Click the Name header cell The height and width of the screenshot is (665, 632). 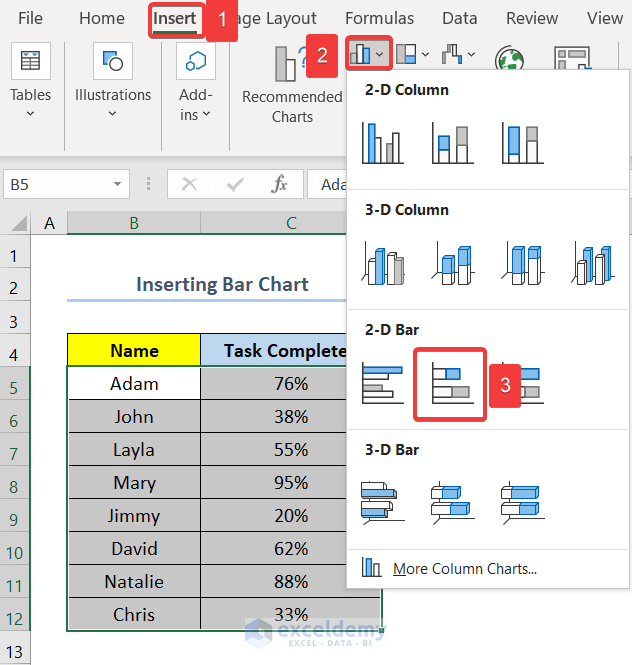tap(134, 350)
